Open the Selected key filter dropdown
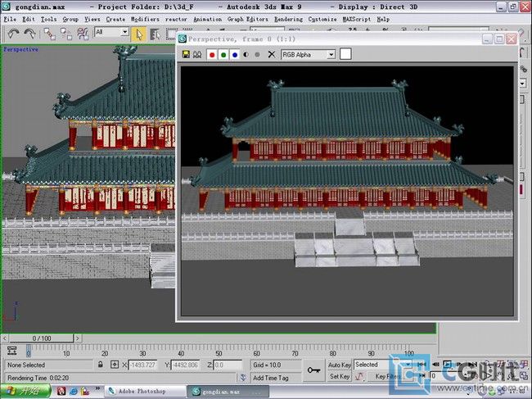 pyautogui.click(x=383, y=365)
